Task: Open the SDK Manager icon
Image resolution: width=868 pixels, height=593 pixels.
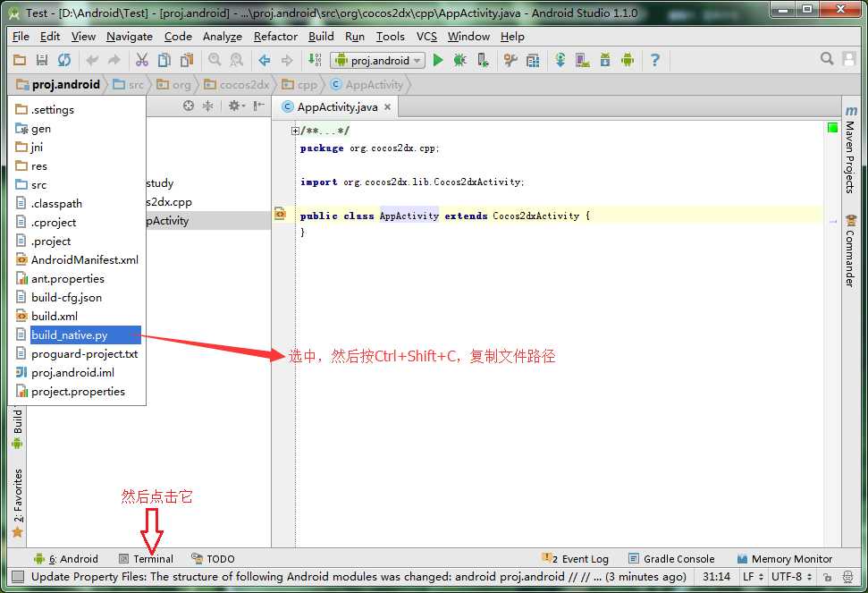Action: [605, 60]
